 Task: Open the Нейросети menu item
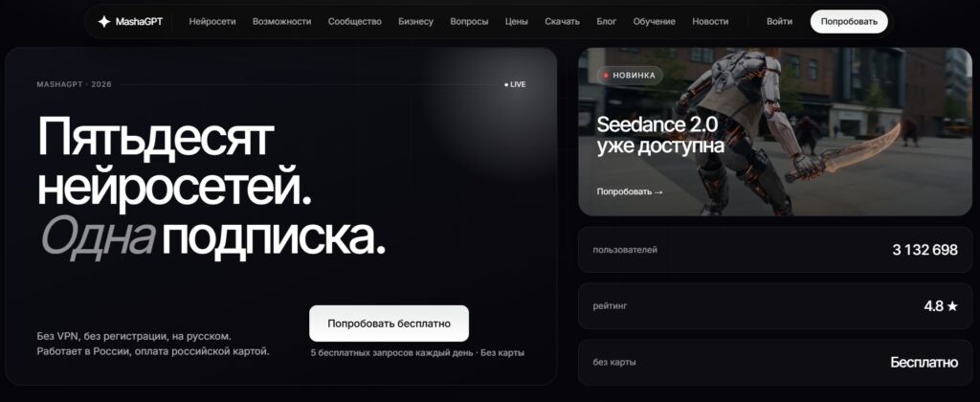click(212, 21)
